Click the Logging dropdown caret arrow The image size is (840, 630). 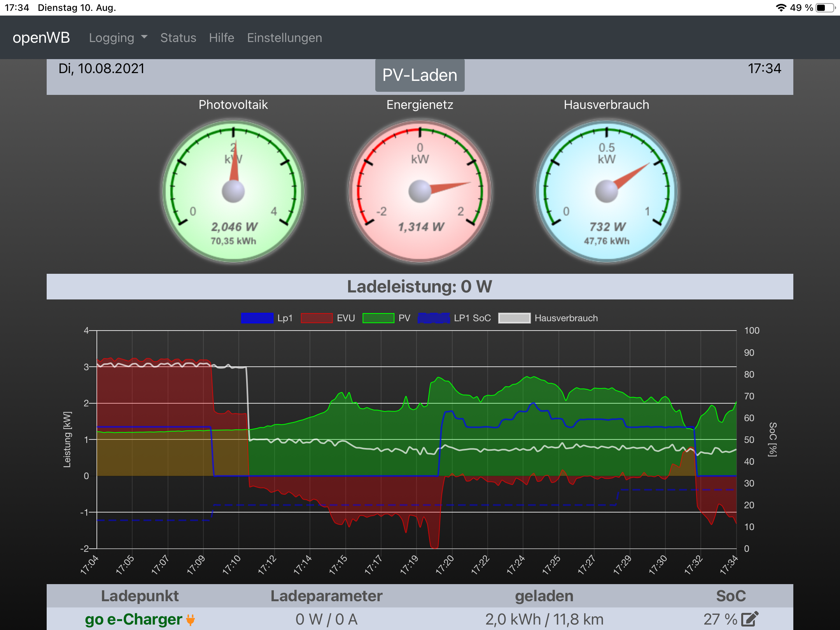[144, 37]
